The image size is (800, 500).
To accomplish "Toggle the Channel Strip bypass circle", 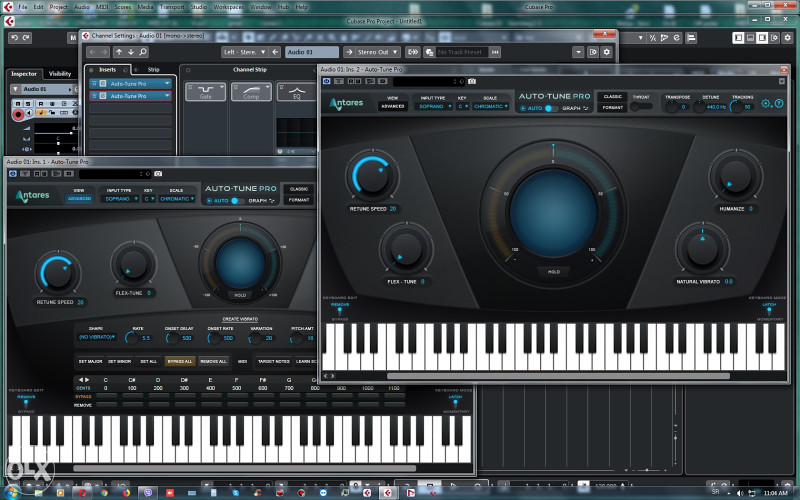I will 188,70.
